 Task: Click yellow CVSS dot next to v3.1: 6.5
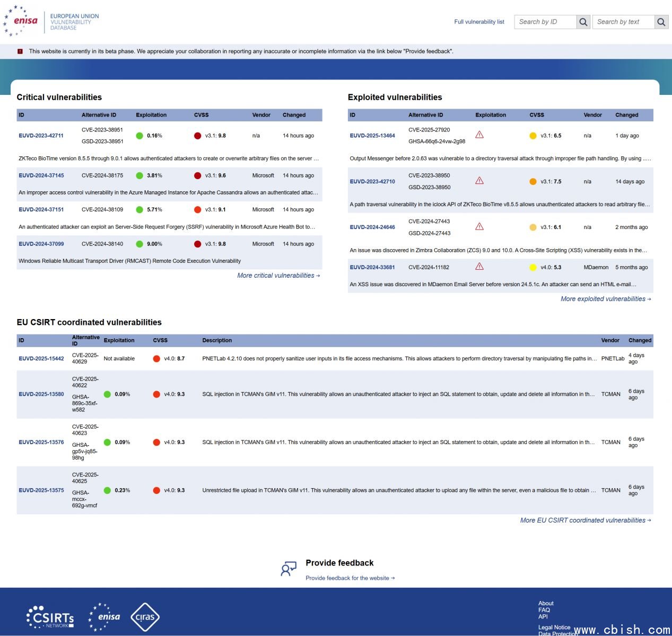[x=533, y=136]
